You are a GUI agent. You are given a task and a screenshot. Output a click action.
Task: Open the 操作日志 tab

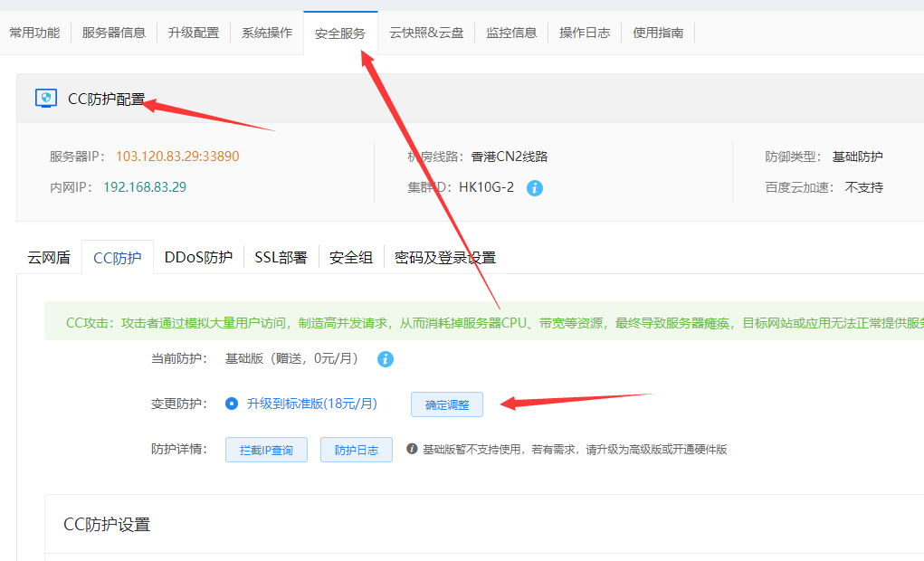(x=585, y=33)
